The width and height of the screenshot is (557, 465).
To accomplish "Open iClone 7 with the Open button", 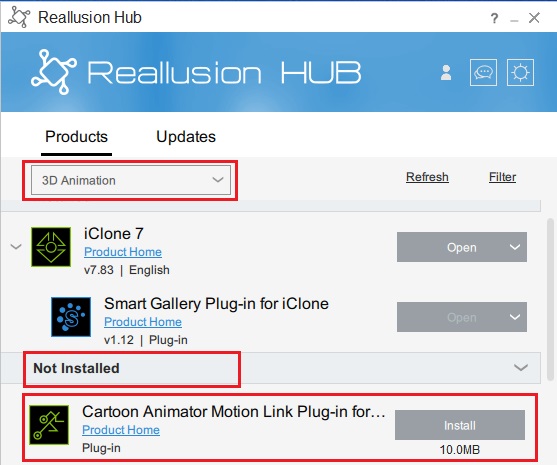I will (x=450, y=247).
